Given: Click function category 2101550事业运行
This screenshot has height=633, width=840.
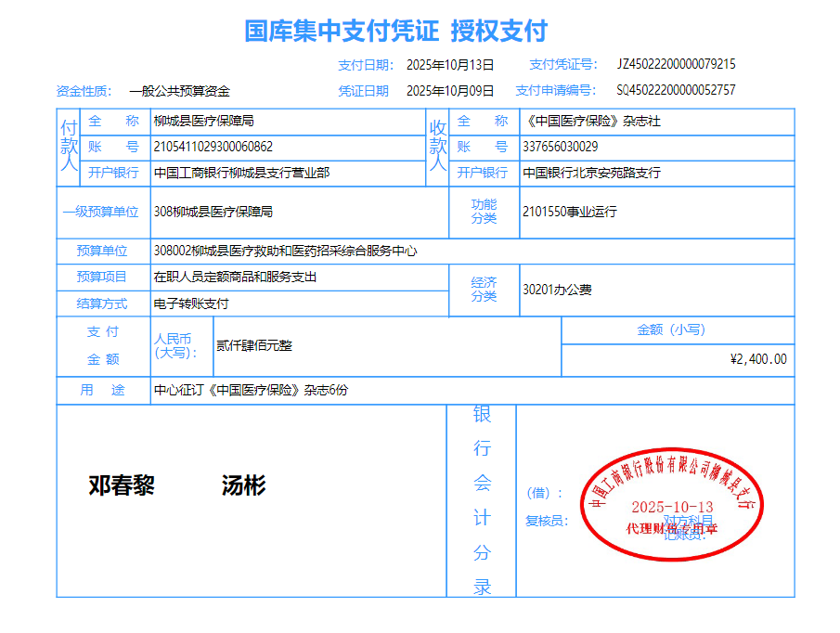Looking at the screenshot, I should pos(569,212).
